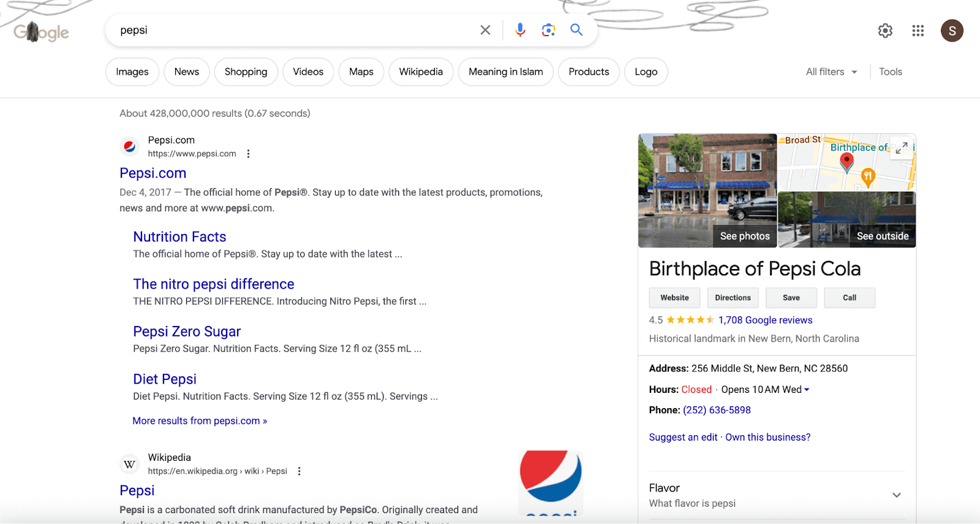
Task: Click Suggest an edit link
Action: tap(683, 437)
